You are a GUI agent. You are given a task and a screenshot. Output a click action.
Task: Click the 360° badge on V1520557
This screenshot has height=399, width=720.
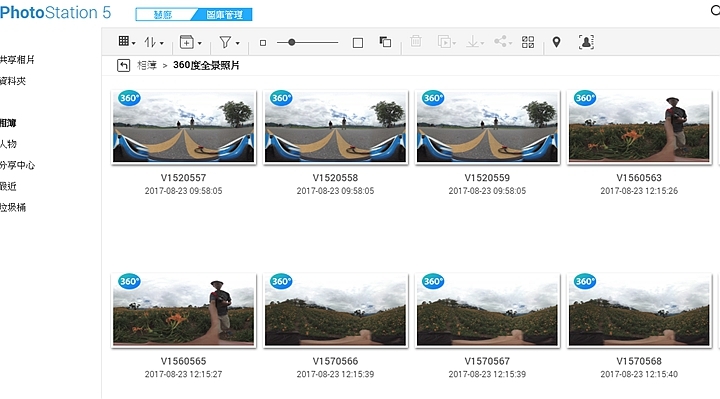(x=129, y=98)
